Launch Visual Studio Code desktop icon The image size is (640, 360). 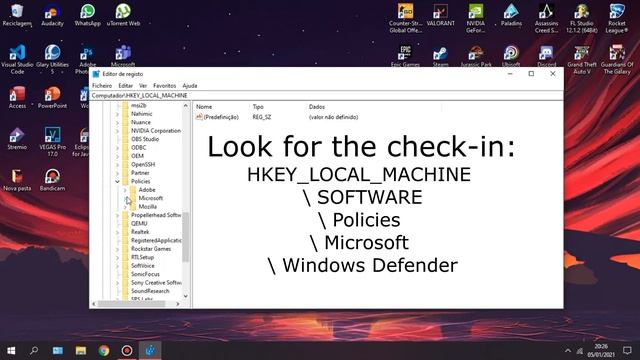pyautogui.click(x=17, y=59)
